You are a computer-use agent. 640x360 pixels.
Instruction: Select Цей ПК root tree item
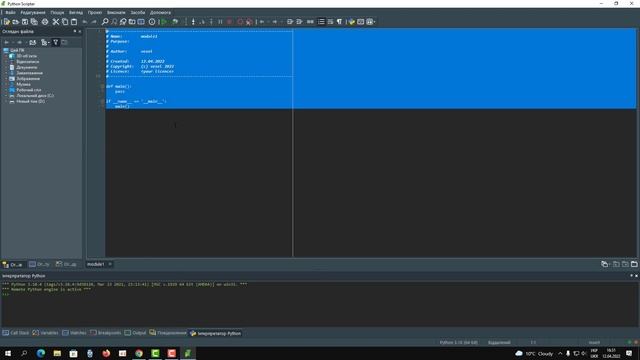(x=17, y=50)
